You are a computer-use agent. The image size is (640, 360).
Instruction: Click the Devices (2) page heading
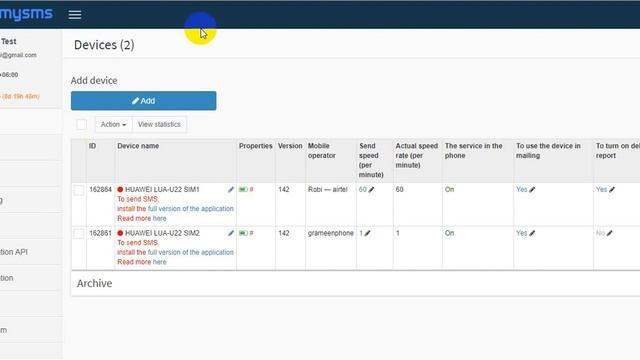(104, 45)
